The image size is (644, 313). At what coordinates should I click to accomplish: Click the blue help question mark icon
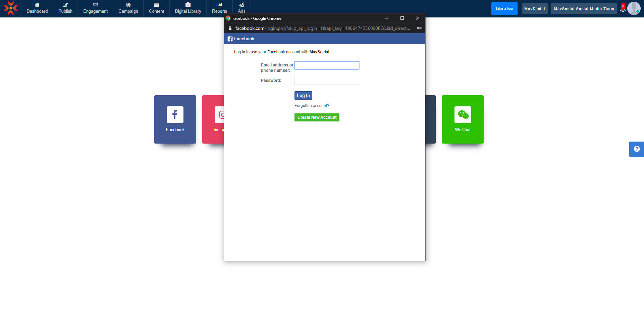pos(636,149)
